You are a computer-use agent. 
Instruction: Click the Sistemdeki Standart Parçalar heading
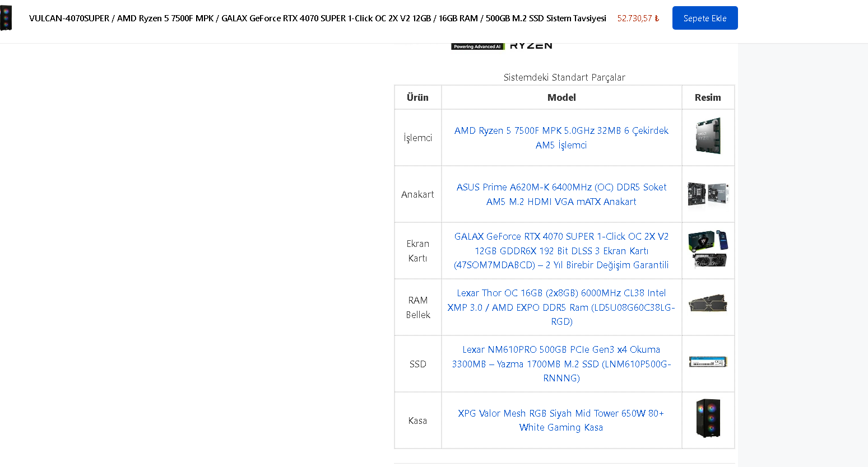tap(564, 77)
